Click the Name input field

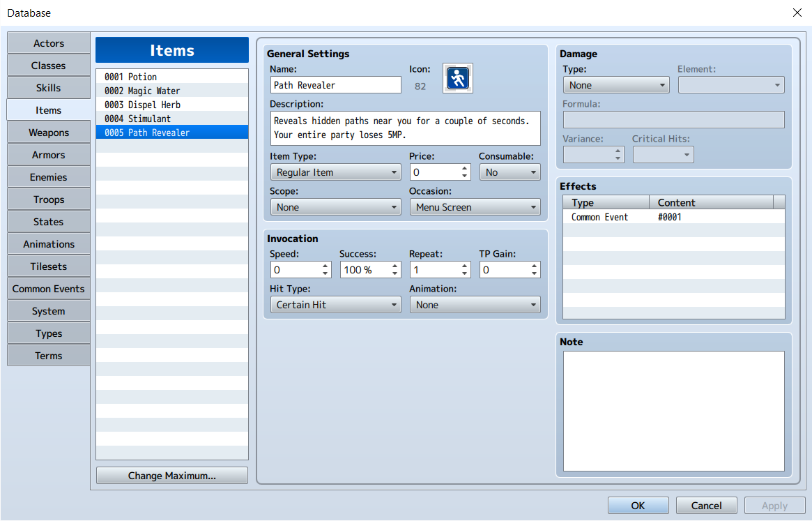pyautogui.click(x=335, y=85)
